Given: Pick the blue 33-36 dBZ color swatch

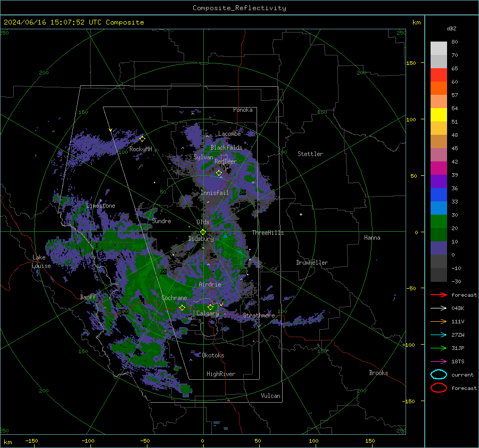Looking at the screenshot, I should click(439, 195).
